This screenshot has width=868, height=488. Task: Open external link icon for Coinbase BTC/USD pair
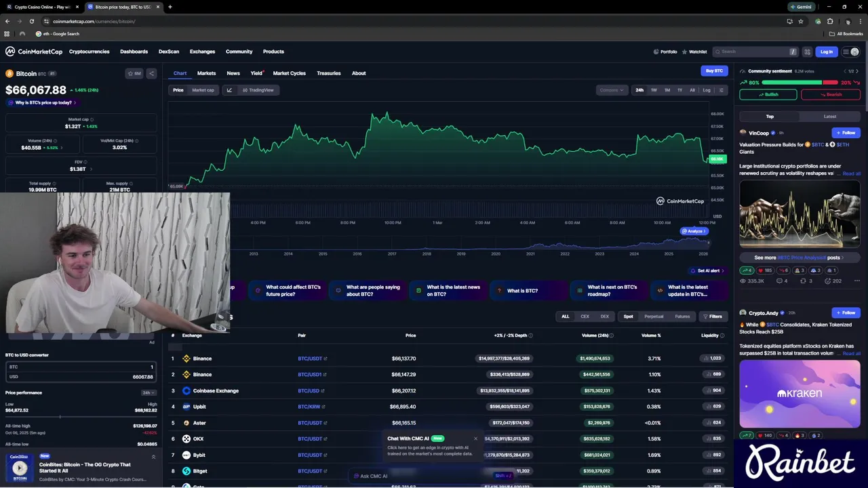point(323,391)
